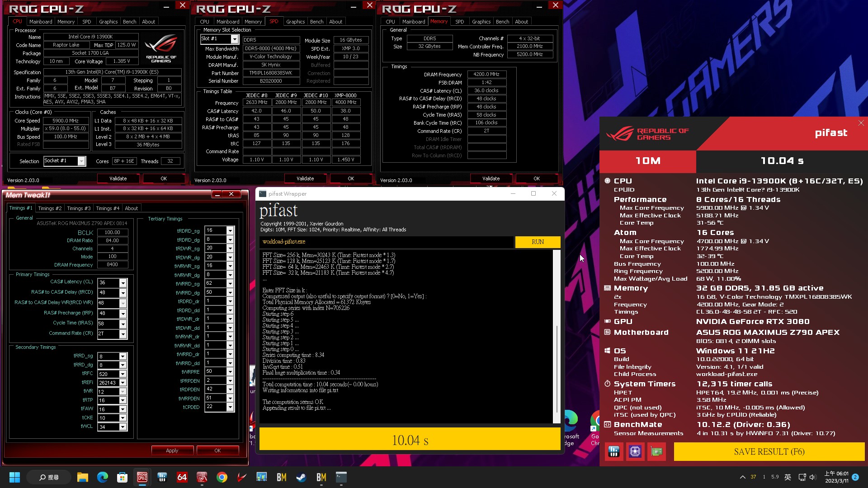Open HWiNFO icon in BenchMate panel
This screenshot has height=488, width=868.
[x=613, y=451]
